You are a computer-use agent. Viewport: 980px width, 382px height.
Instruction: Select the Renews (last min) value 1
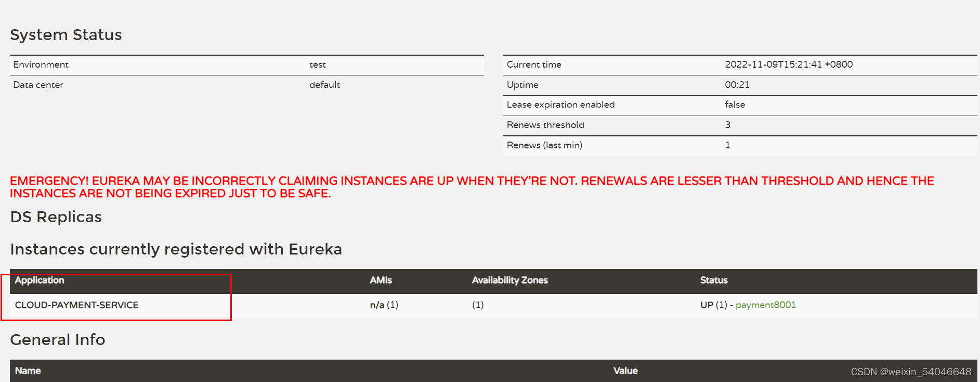tap(728, 145)
